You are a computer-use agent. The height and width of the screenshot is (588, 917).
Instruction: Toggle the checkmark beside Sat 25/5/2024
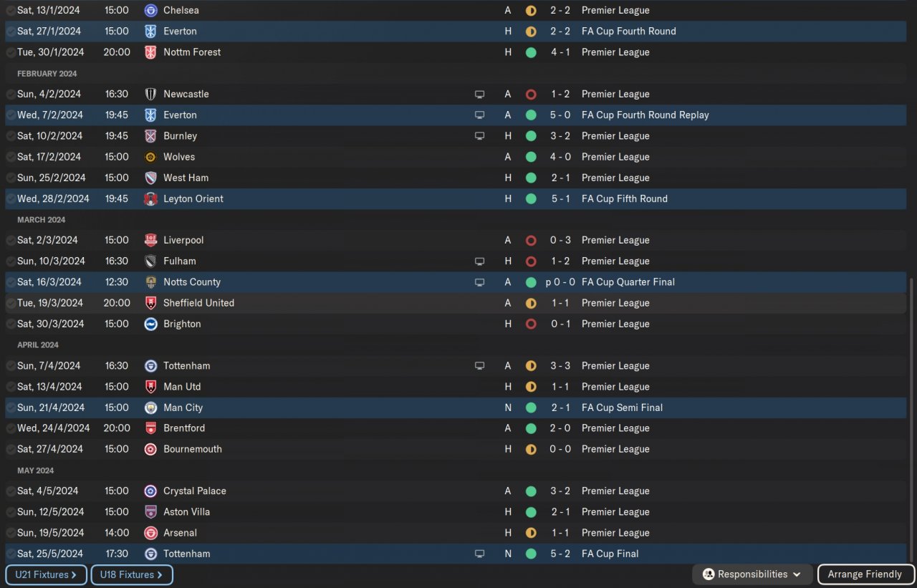point(11,554)
